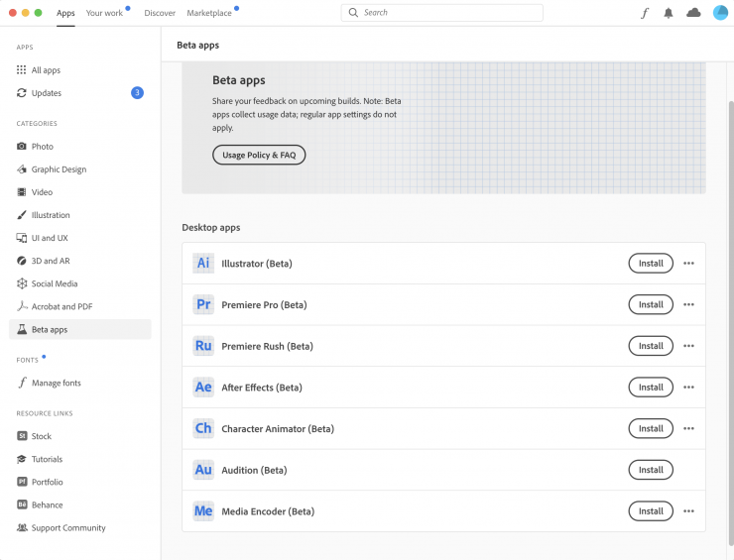Click the cloud sync status icon
This screenshot has width=734, height=560.
693,13
